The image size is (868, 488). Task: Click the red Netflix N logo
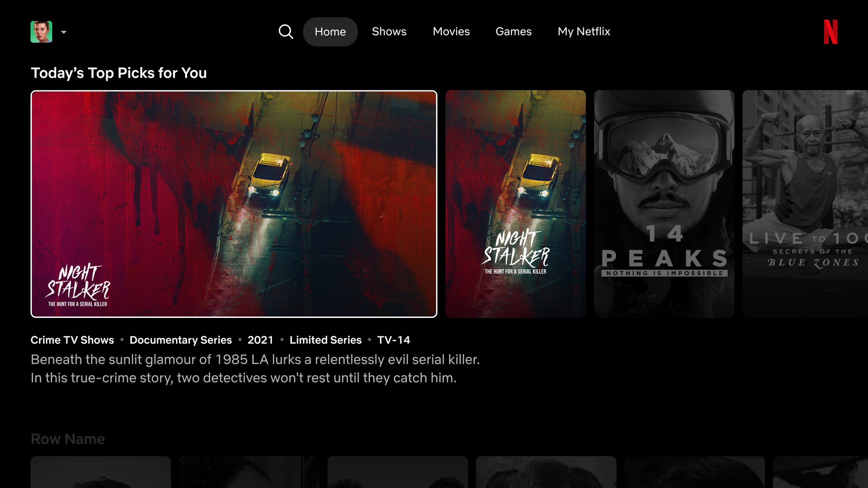[831, 32]
